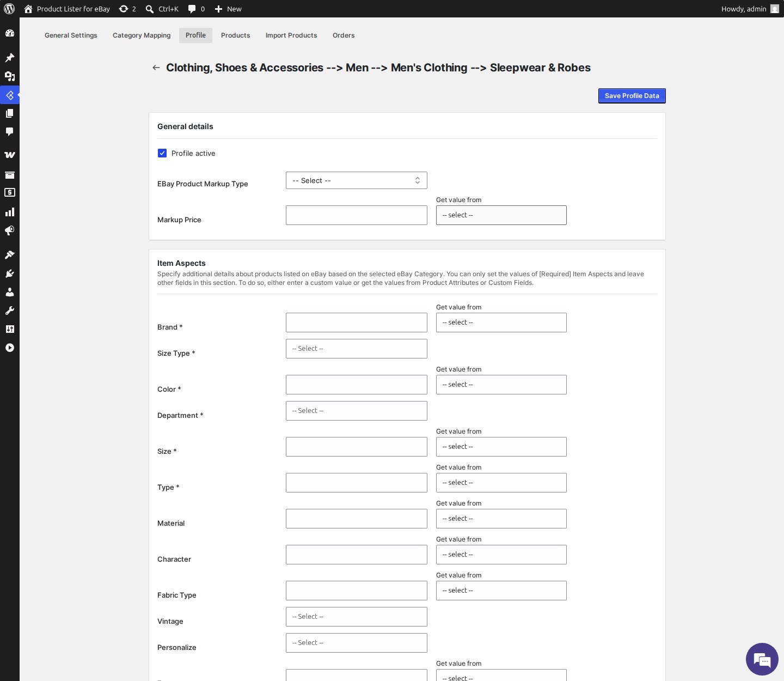Open the Vintage select dropdown
The width and height of the screenshot is (784, 681).
coord(357,617)
